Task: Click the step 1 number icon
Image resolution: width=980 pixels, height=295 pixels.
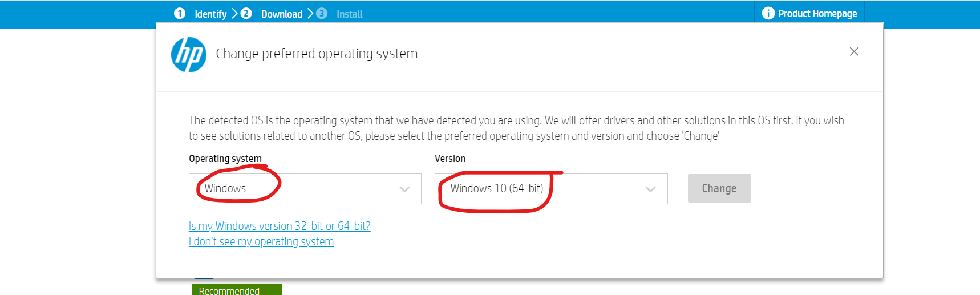Action: coord(180,13)
